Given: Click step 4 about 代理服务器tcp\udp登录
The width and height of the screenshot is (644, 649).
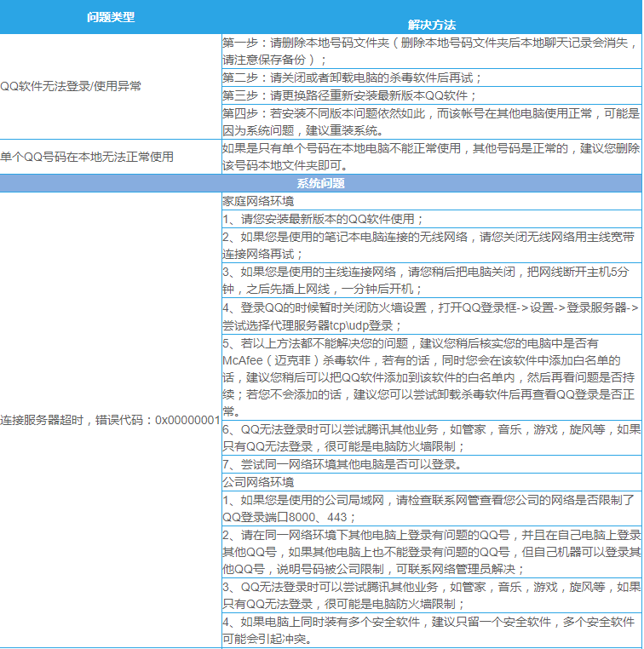Looking at the screenshot, I should click(x=432, y=316).
